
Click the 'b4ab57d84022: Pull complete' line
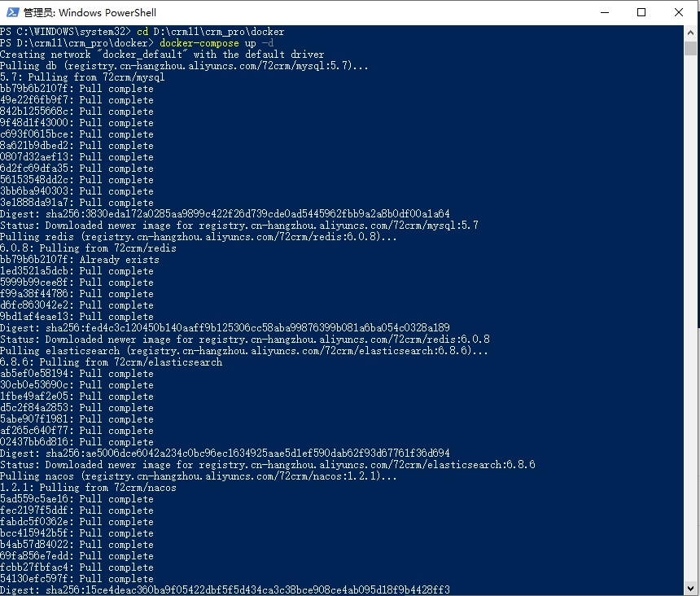(x=77, y=545)
